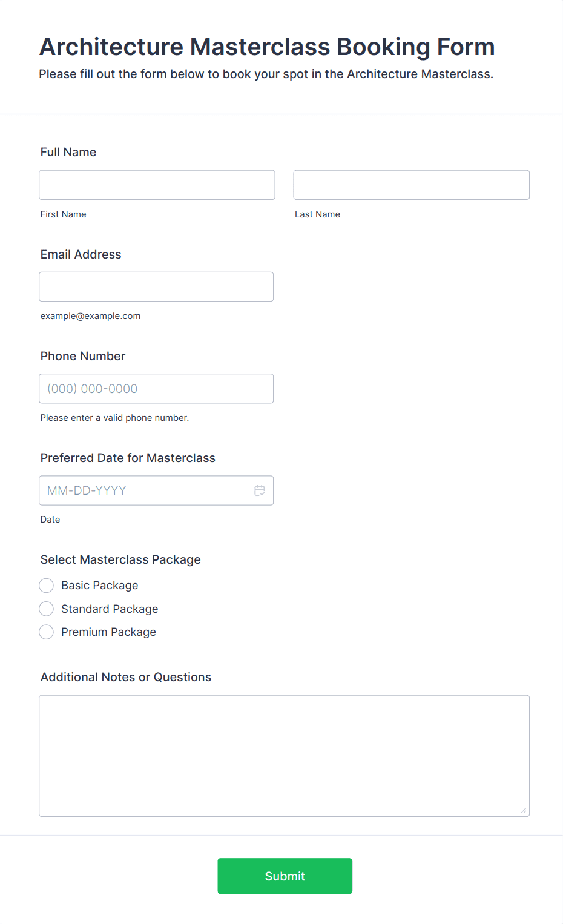Click the "Full Name" field label
This screenshot has width=563, height=924.
point(68,152)
